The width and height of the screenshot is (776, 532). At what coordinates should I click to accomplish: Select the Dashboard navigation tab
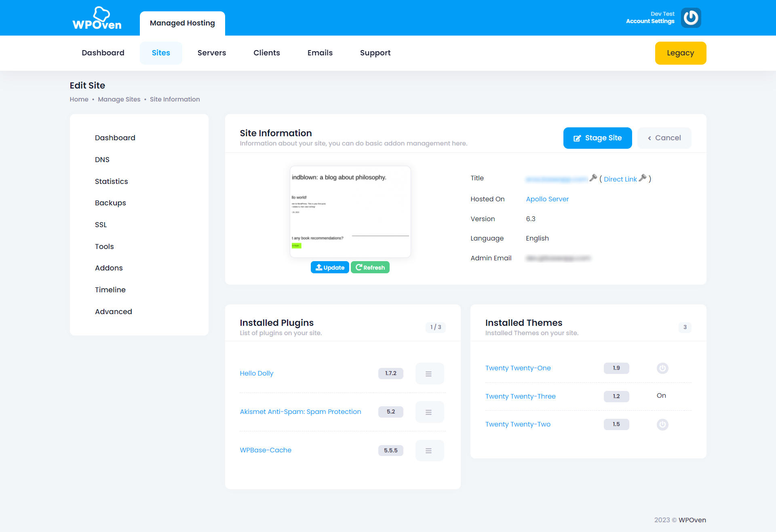click(x=103, y=53)
